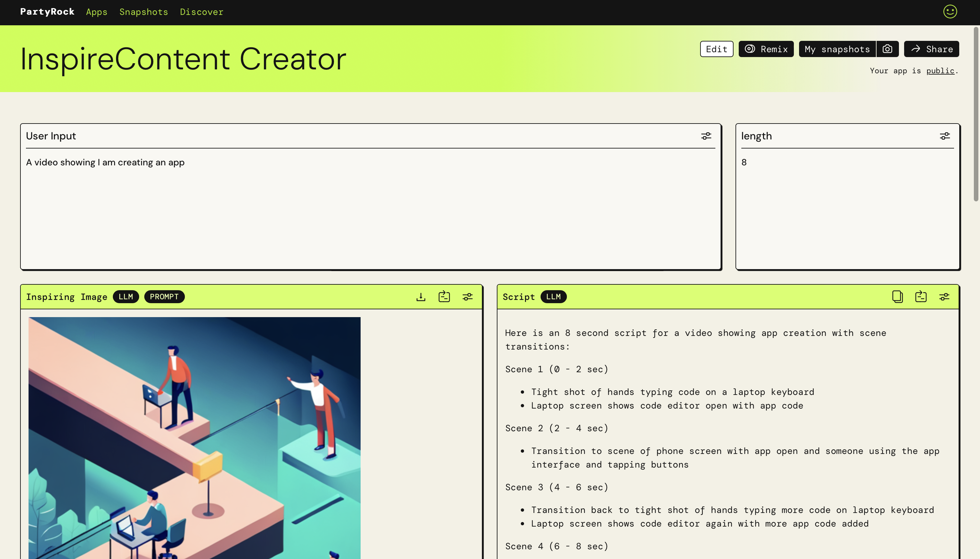Click the public visibility link
The image size is (980, 559).
tap(940, 71)
